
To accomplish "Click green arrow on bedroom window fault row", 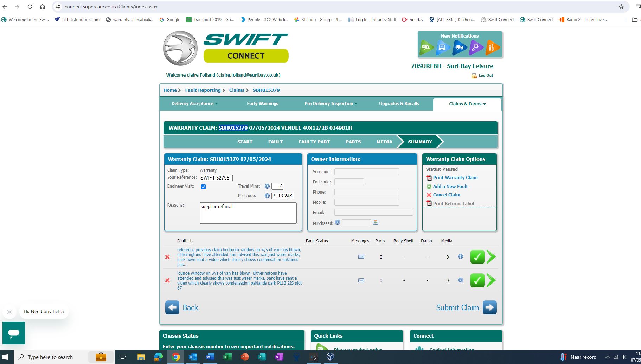I will pos(491,257).
